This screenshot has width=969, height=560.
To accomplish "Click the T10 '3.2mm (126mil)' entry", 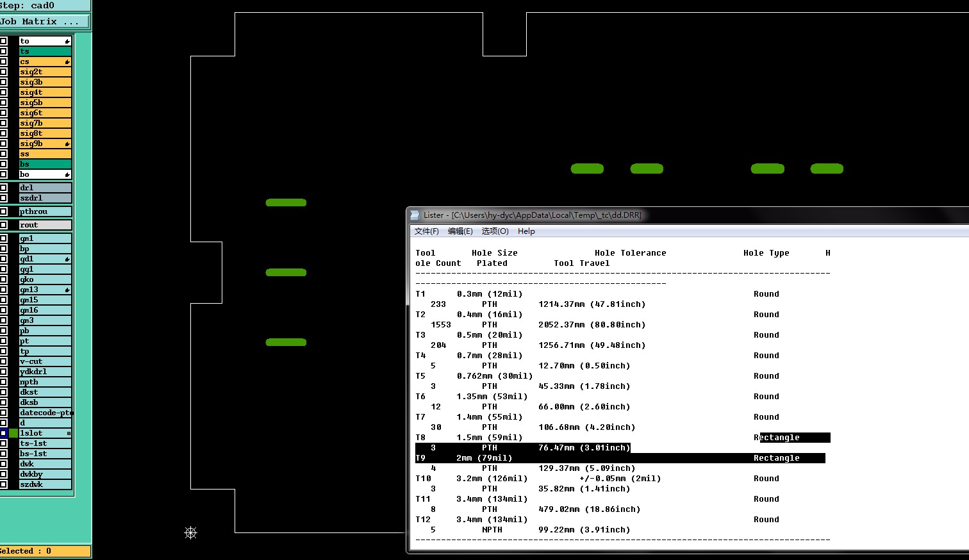I will coord(492,479).
